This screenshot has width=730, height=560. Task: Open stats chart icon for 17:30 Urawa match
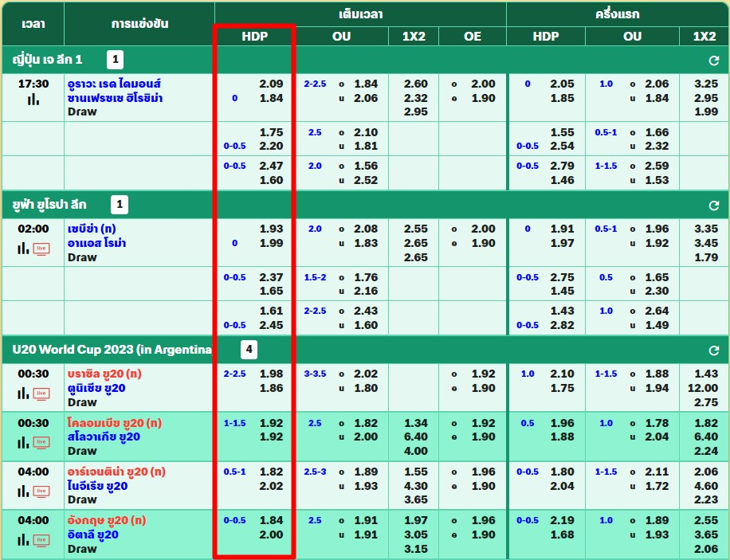pos(33,100)
